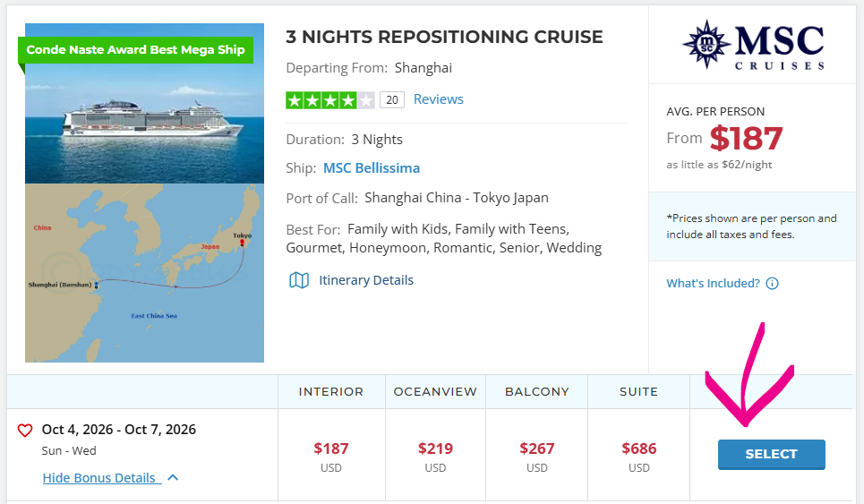The width and height of the screenshot is (864, 504).
Task: Choose the $219 Oceanview price
Action: [435, 448]
